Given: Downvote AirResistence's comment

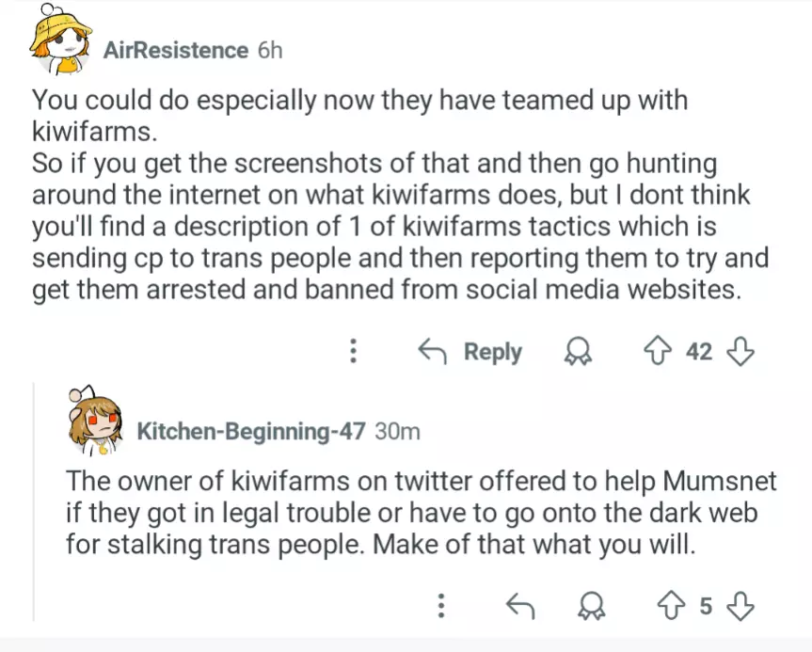Looking at the screenshot, I should [x=741, y=352].
